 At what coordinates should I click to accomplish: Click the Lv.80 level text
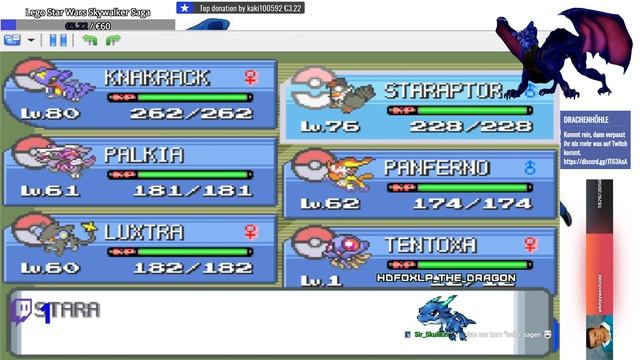tap(50, 113)
